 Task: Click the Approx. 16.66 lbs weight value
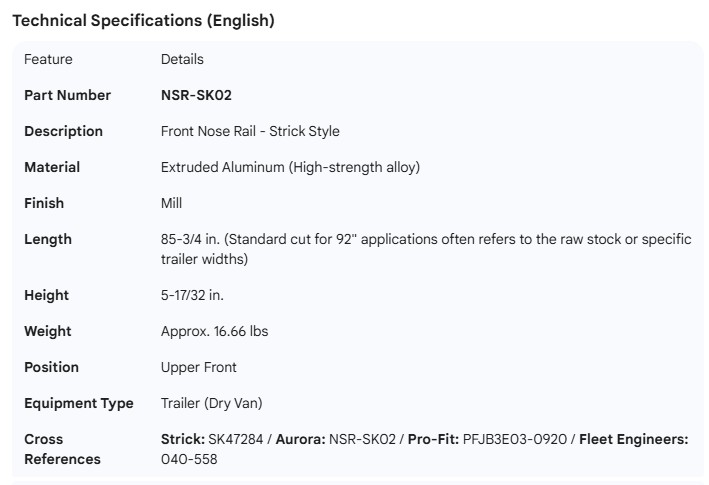click(214, 331)
